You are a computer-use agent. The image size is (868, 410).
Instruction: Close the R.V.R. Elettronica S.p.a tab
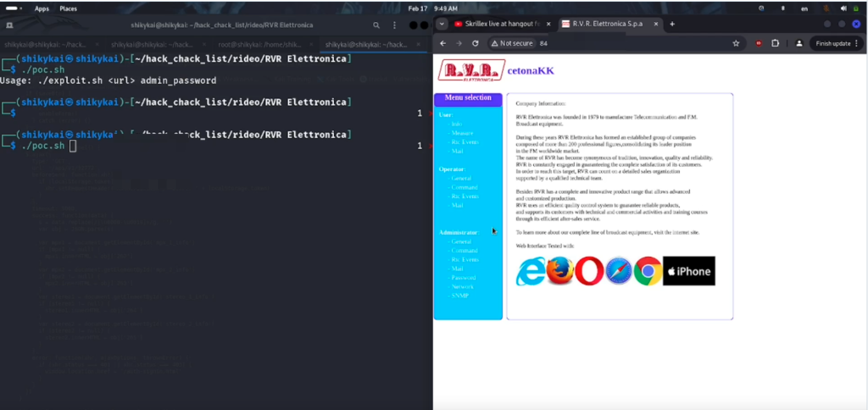coord(657,25)
